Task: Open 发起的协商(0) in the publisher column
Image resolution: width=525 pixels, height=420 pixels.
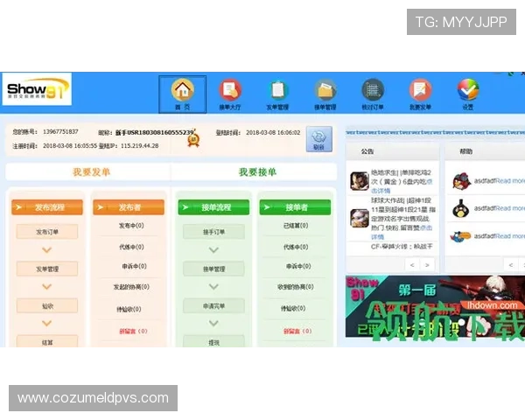Action: pos(131,287)
